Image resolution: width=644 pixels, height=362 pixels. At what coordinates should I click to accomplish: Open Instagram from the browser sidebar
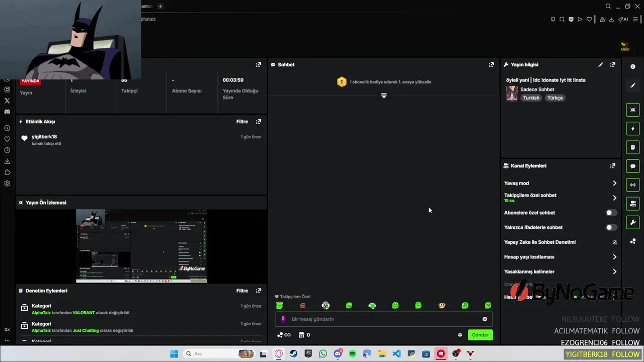coord(7,89)
